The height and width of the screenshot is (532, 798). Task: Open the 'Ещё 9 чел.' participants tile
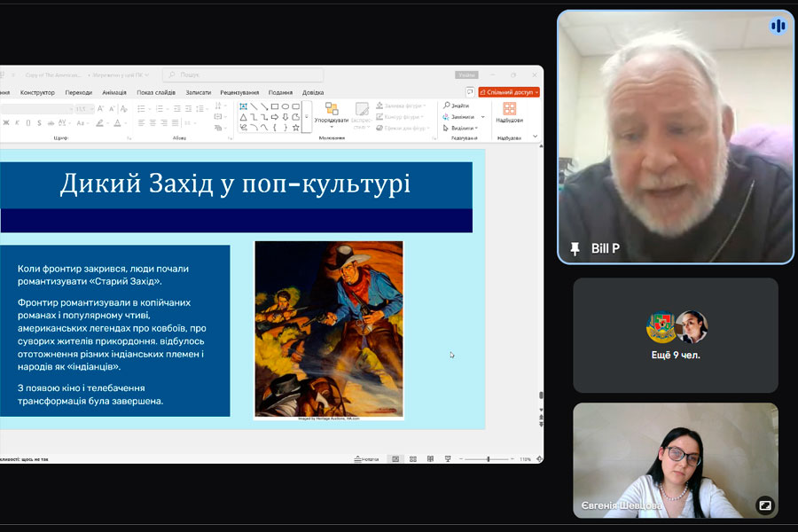click(x=676, y=335)
